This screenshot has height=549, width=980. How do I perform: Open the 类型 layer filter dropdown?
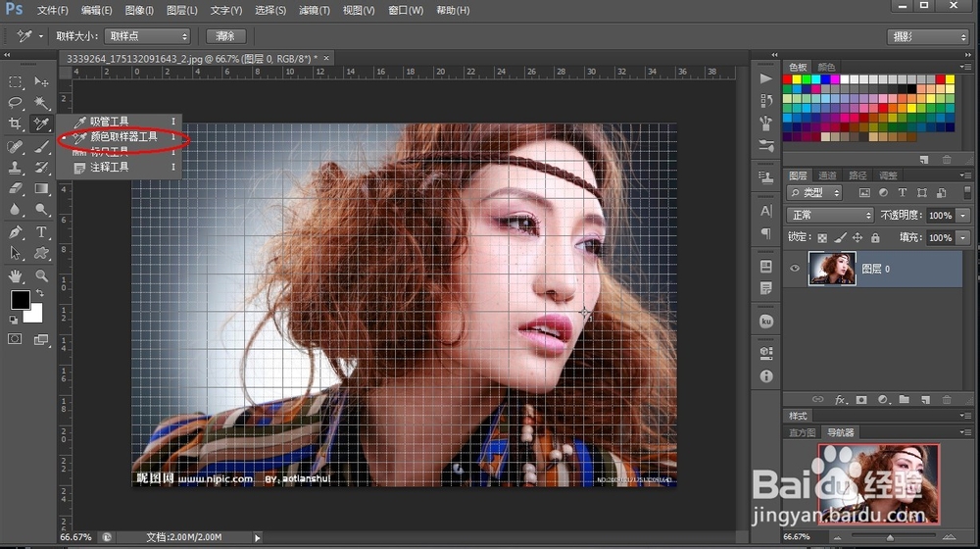(814, 192)
